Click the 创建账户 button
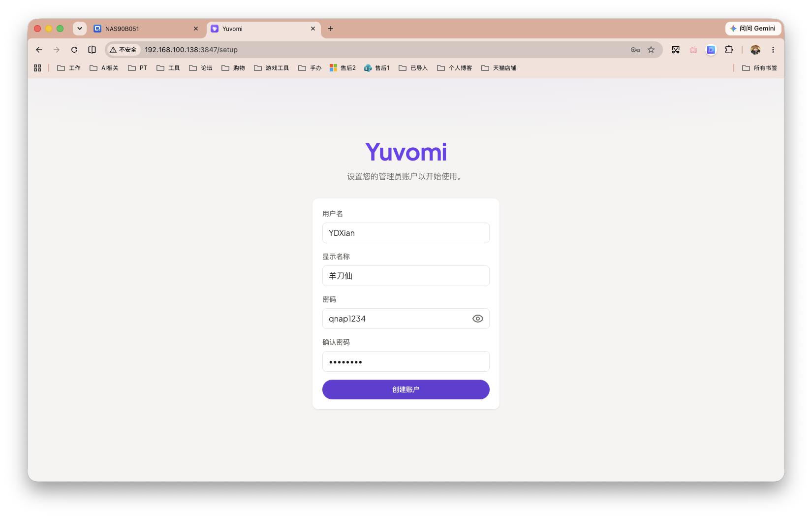 click(406, 389)
